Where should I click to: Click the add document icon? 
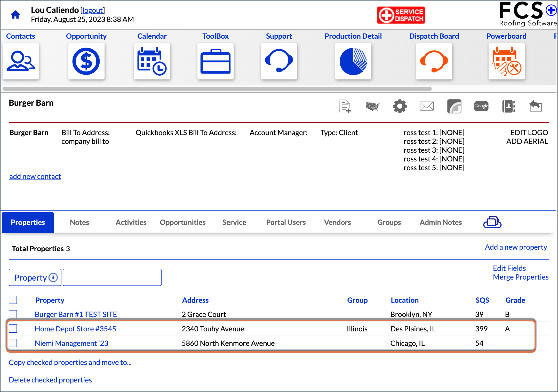(345, 106)
